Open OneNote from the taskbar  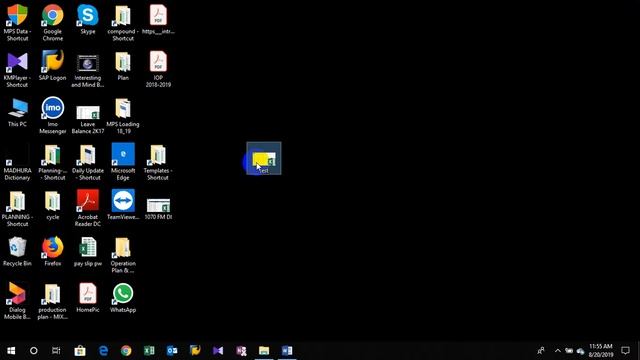pos(241,351)
